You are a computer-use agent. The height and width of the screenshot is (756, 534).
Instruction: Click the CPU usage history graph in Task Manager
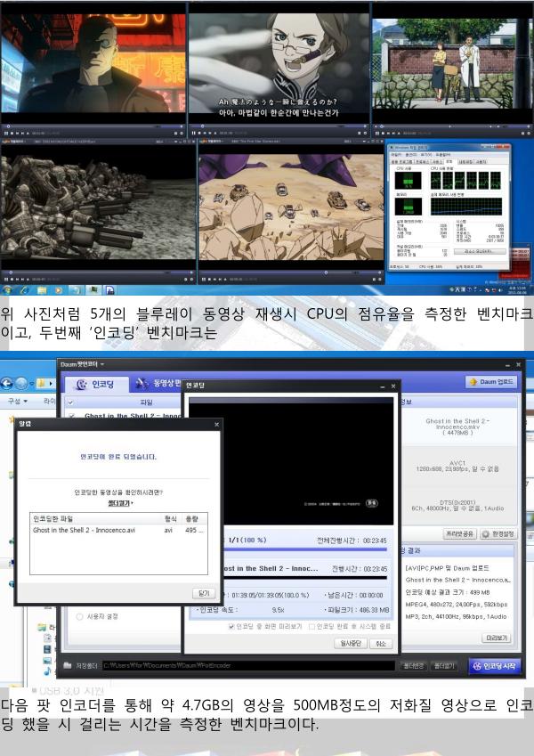(x=465, y=181)
